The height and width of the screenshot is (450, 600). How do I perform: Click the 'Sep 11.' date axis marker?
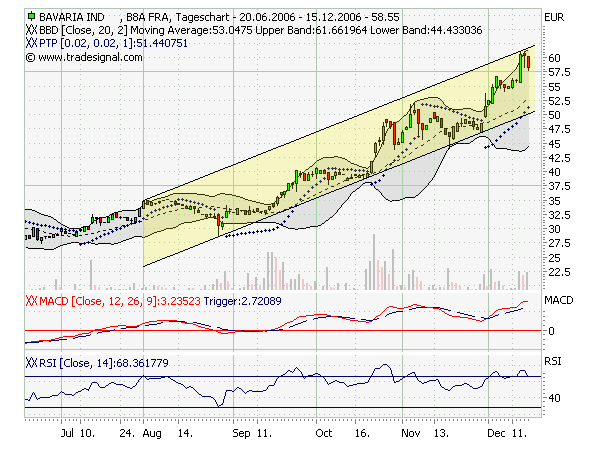tap(251, 436)
